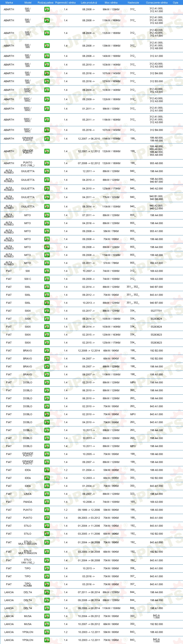Click fuel icon in 500X 100kW/136KM row
The height and width of the screenshot is (644, 183).
click(x=47, y=319)
